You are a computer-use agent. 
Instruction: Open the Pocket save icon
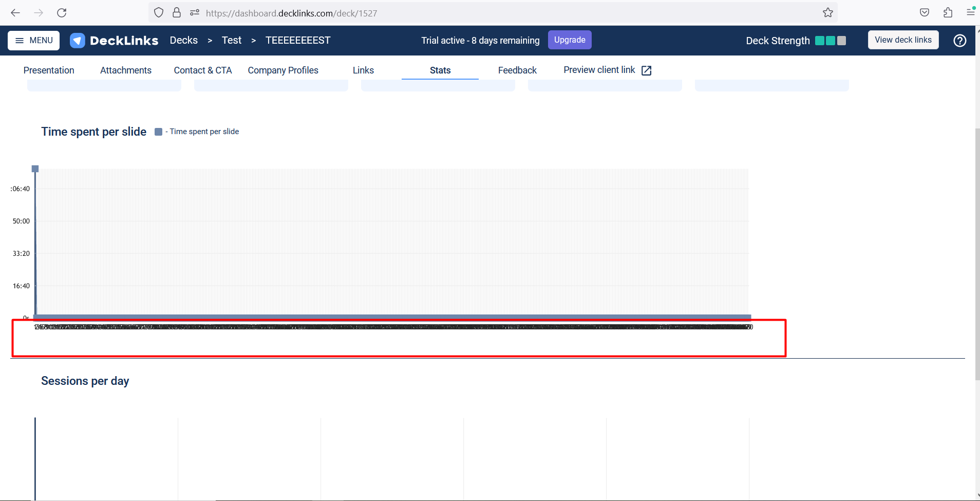pos(925,13)
